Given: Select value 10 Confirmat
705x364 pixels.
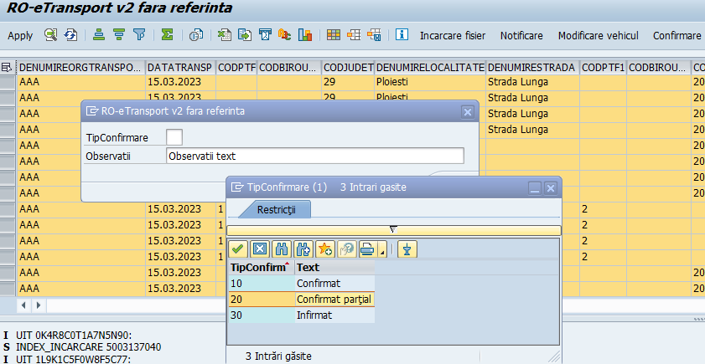Looking at the screenshot, I should tap(301, 284).
